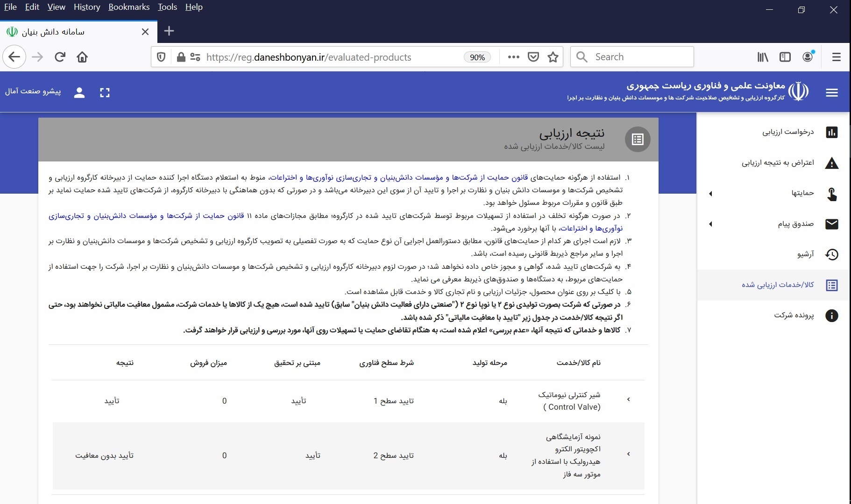The image size is (851, 504).
Task: Select کالا/خدمات ارزیابی شده in the sidebar
Action: tap(778, 285)
